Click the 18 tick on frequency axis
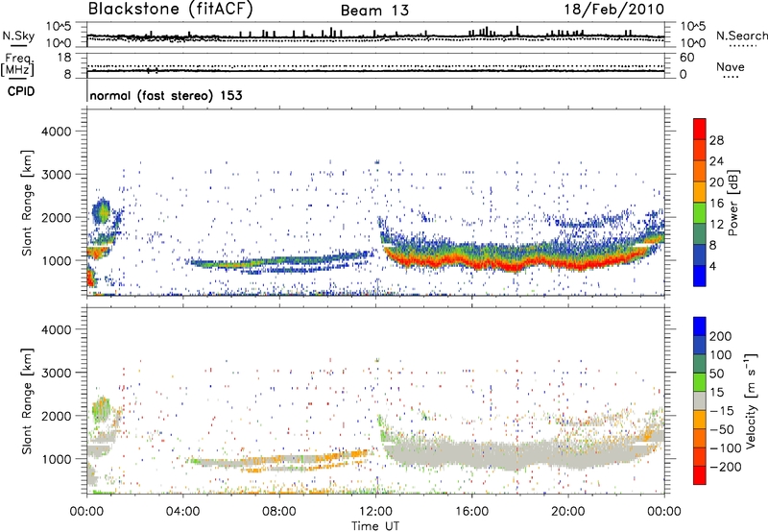The image size is (768, 532). (x=64, y=58)
